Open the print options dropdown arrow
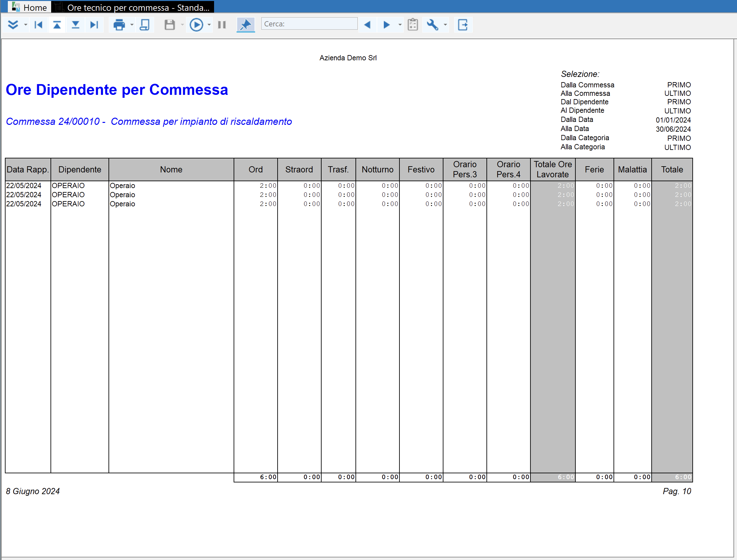This screenshot has width=737, height=560. click(x=132, y=25)
